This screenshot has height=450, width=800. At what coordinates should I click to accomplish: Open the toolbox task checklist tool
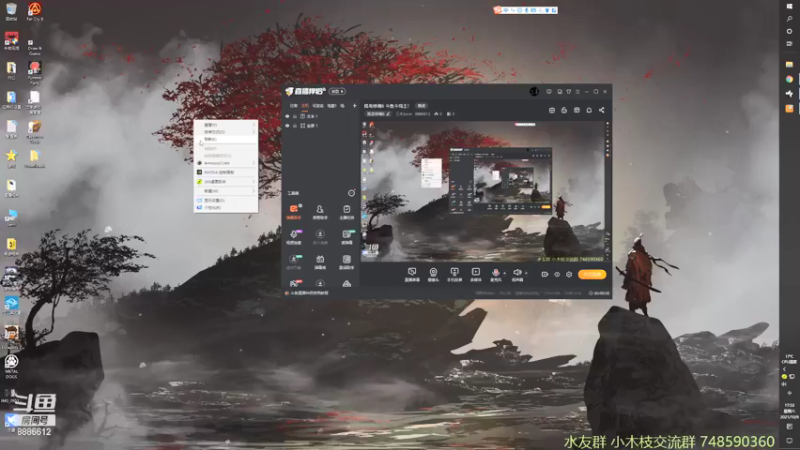346,212
